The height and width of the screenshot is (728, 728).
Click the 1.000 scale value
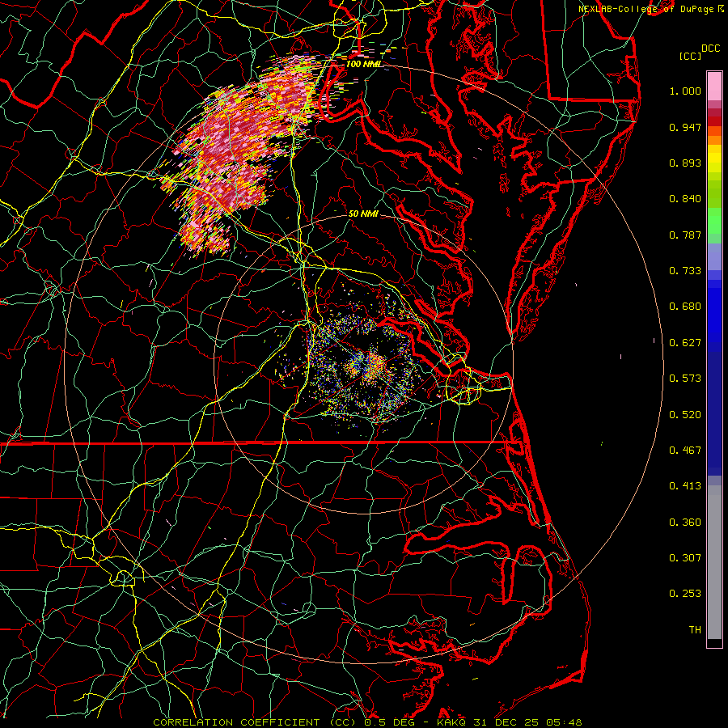pos(685,91)
